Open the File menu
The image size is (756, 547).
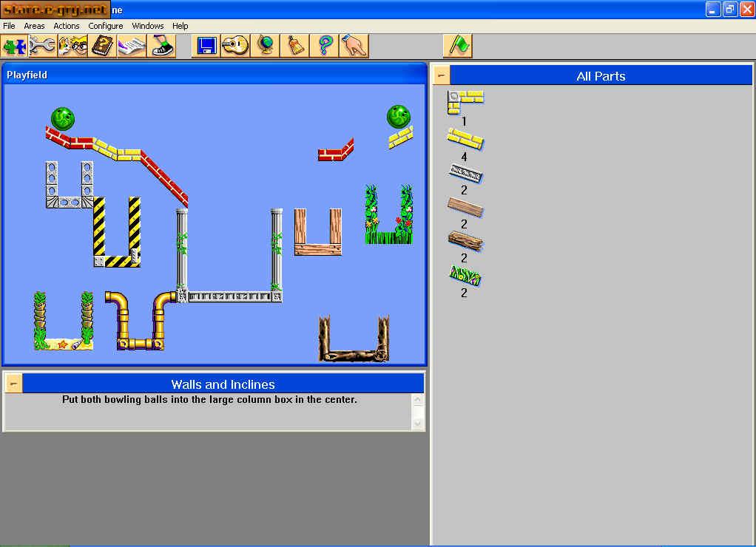click(9, 26)
